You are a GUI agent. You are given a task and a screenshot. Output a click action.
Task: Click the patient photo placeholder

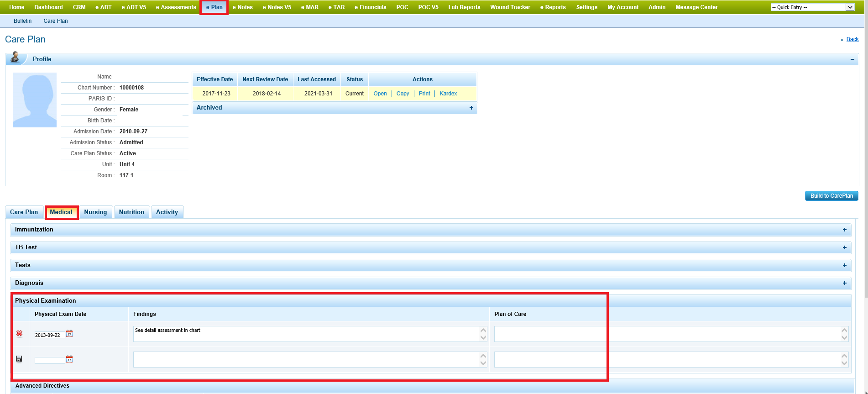[x=35, y=100]
